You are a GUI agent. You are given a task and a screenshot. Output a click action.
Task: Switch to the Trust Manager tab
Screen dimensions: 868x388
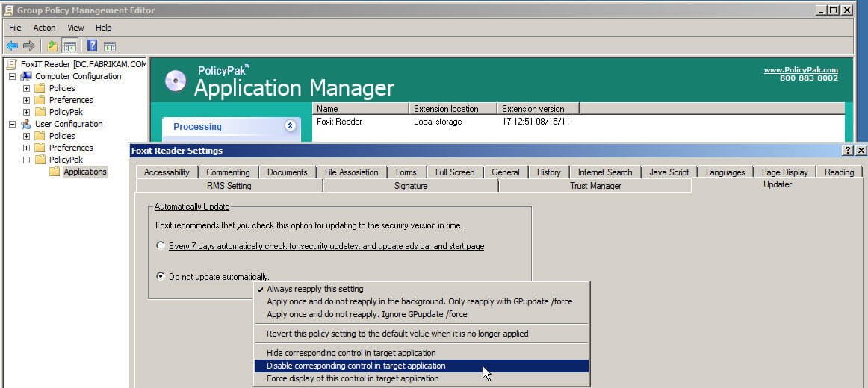(595, 186)
